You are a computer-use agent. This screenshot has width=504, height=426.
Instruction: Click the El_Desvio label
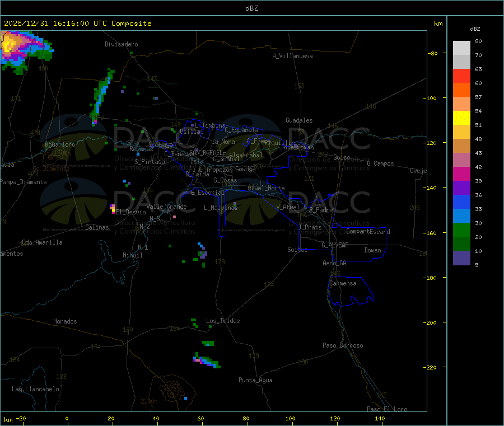(130, 212)
